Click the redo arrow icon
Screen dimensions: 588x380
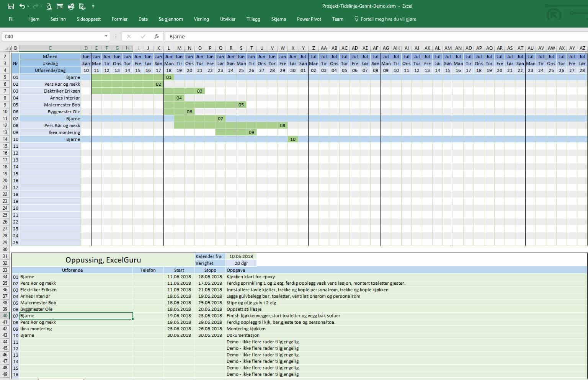35,6
